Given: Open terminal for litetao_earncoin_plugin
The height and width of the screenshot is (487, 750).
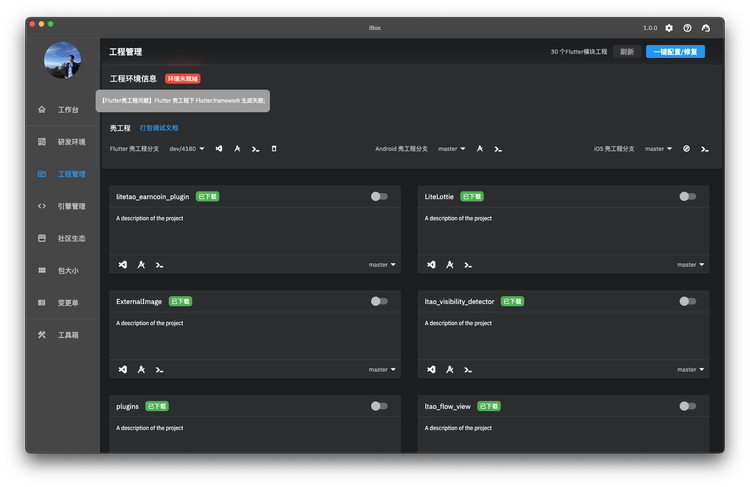Looking at the screenshot, I should [x=159, y=265].
